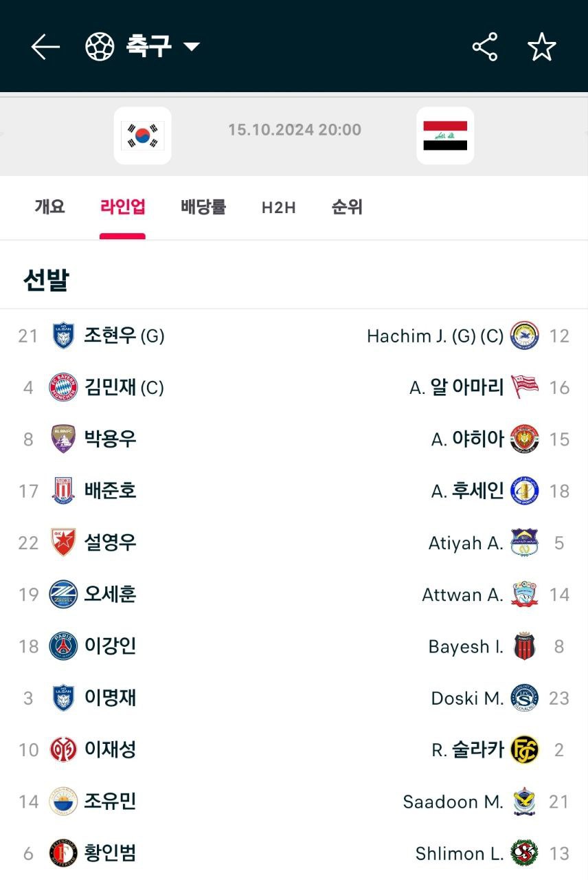Switch to the 순위 tab
588x880 pixels.
[x=347, y=207]
